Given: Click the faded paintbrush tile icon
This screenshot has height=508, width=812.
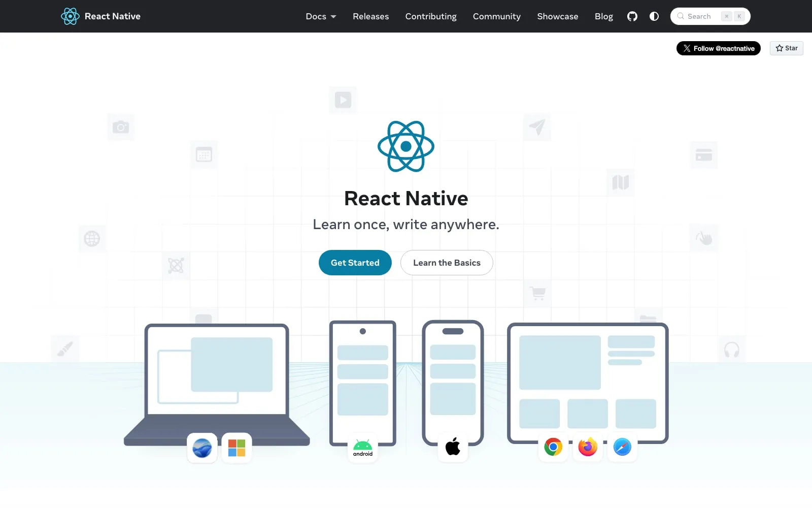Looking at the screenshot, I should coord(65,349).
